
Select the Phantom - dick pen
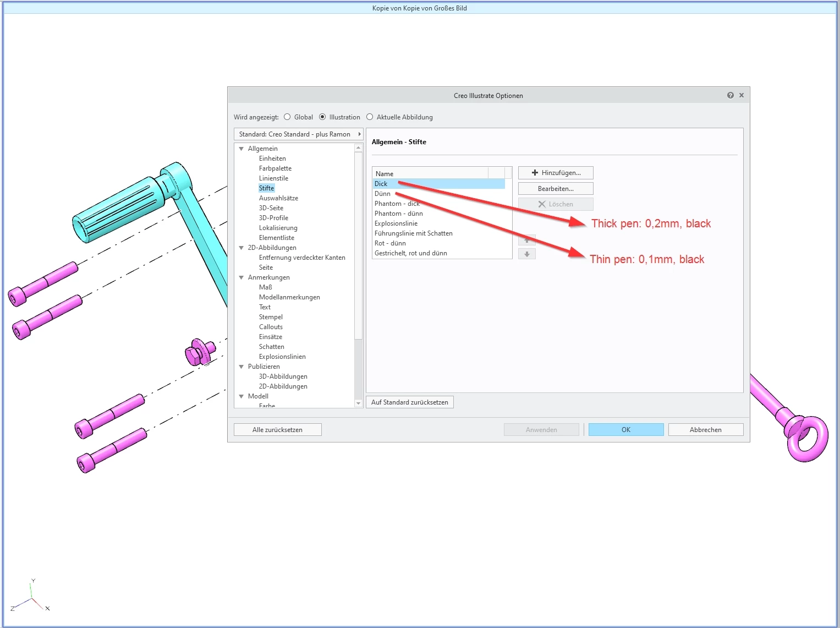(438, 204)
